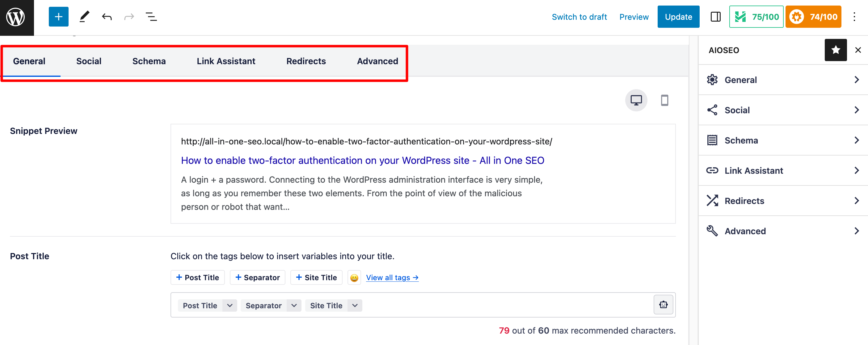Open the AIOSEO 74/100 score button
The height and width of the screenshot is (345, 868).
pyautogui.click(x=813, y=17)
